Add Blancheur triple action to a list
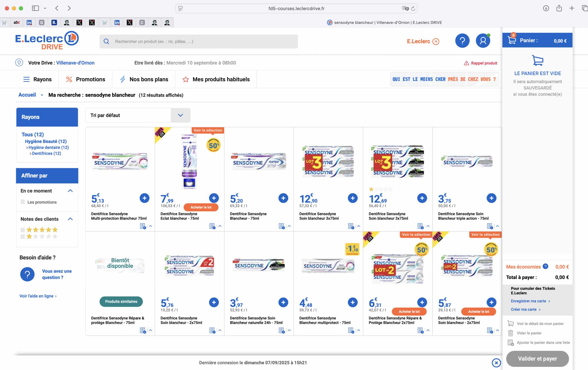The width and height of the screenshot is (588, 370). 490,226
